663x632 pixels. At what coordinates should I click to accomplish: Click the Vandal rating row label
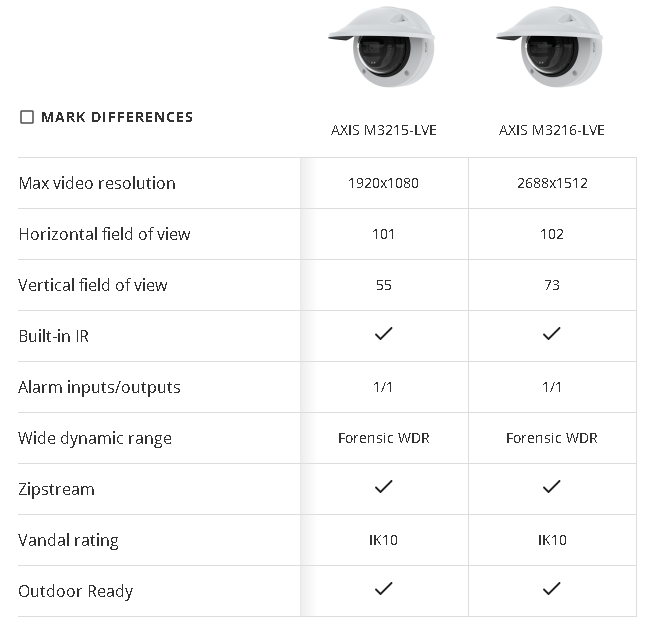click(x=68, y=540)
